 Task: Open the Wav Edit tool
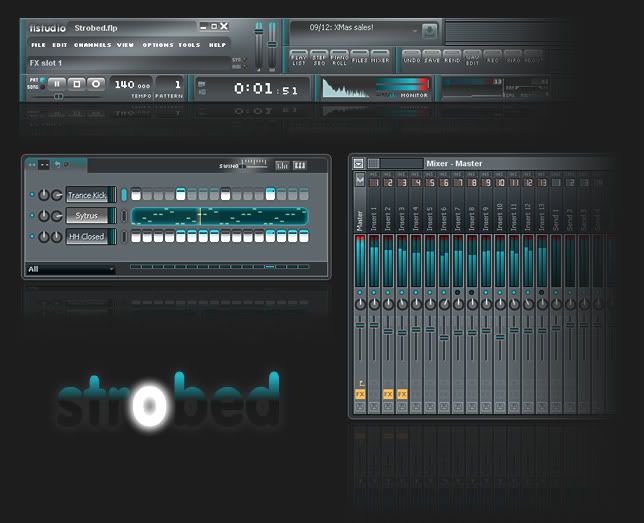(x=472, y=59)
